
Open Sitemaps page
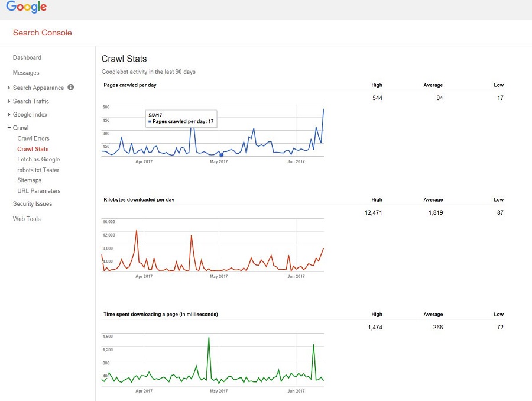pos(29,180)
